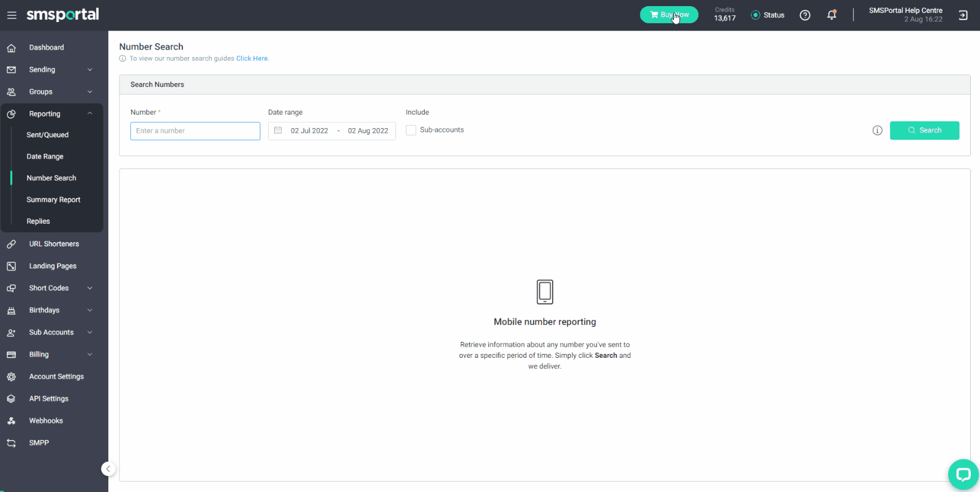Click the Buy Now button

[x=669, y=15]
